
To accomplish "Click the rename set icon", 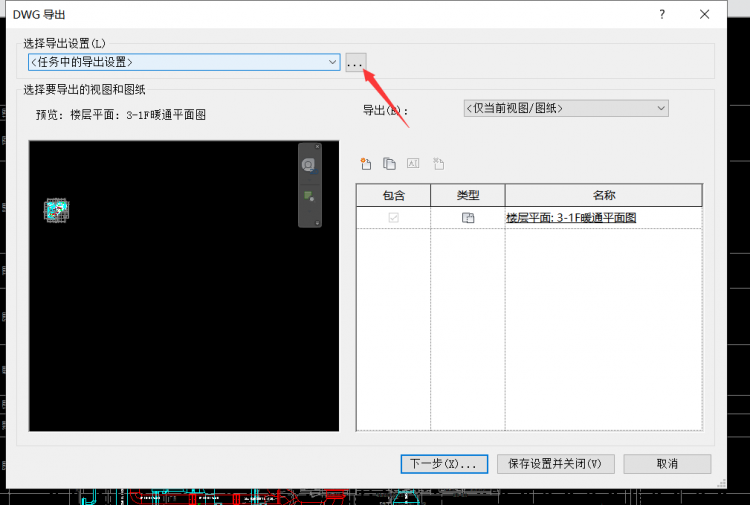I will [x=413, y=164].
